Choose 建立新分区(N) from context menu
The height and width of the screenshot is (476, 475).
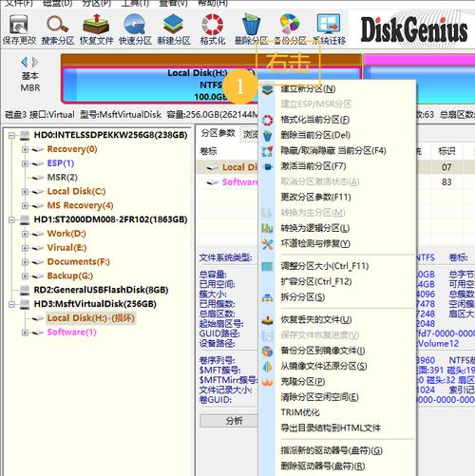click(308, 88)
